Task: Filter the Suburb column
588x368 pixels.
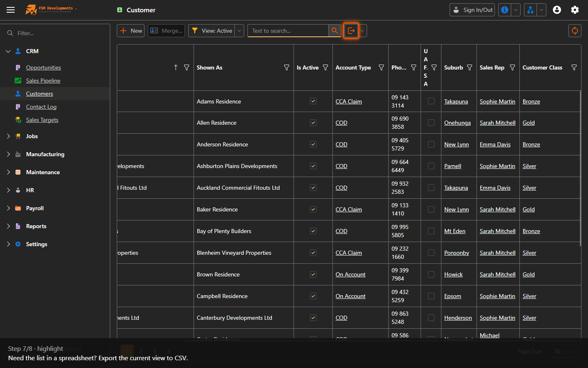Action: [x=470, y=67]
